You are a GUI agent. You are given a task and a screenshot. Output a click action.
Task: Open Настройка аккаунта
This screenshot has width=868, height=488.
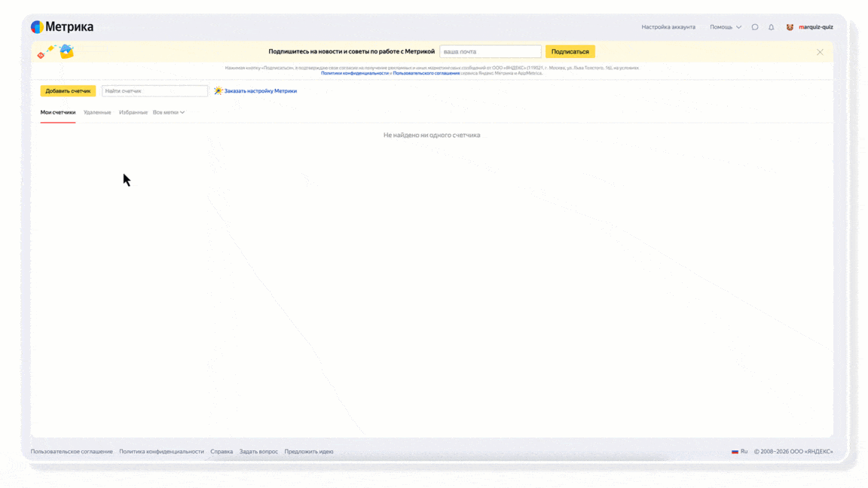point(668,27)
